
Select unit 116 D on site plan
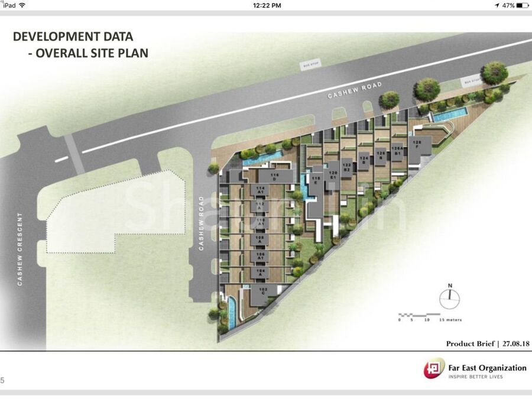point(274,177)
